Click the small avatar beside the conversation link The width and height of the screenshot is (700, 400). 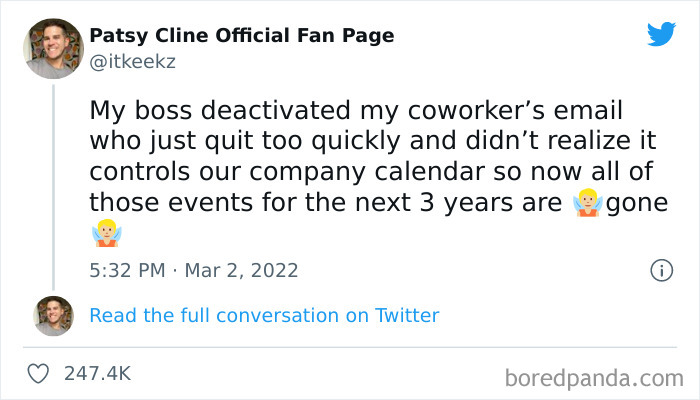click(54, 315)
